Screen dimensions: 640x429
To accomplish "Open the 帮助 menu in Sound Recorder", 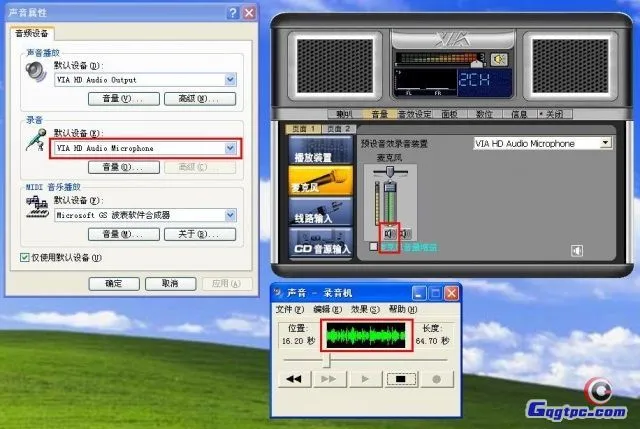I will (x=403, y=309).
